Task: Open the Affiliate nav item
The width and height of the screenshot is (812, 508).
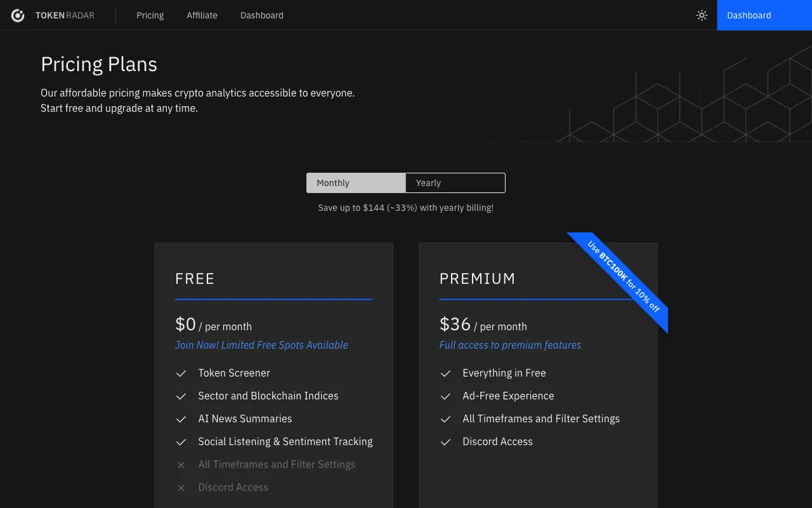Action: pos(202,15)
